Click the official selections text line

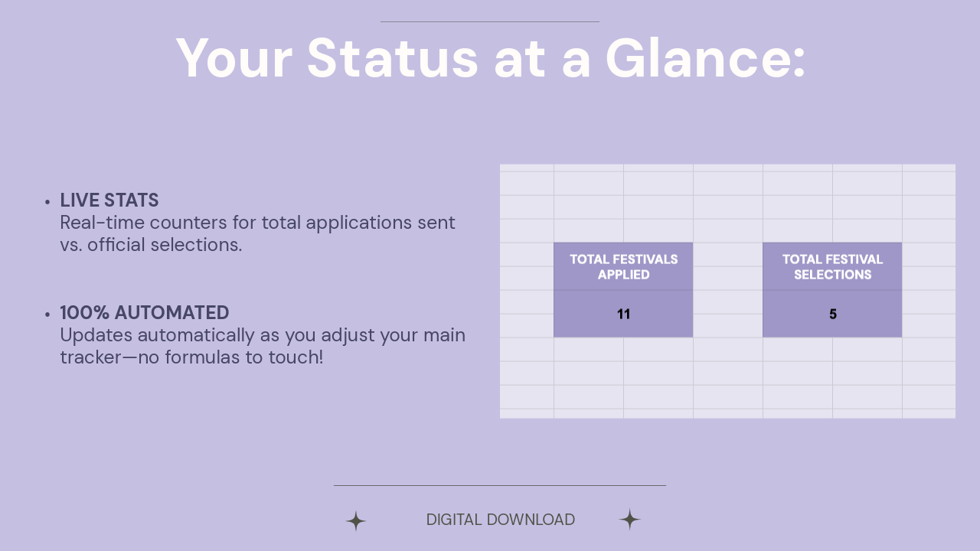(x=151, y=245)
